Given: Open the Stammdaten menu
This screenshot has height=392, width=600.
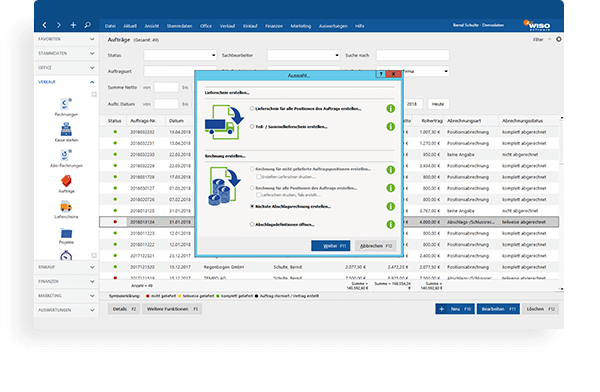Looking at the screenshot, I should point(179,26).
